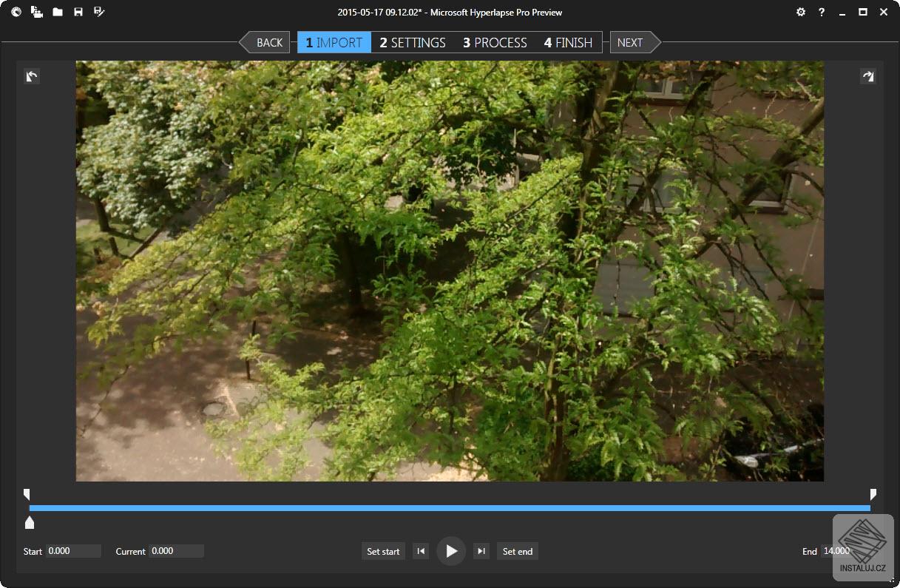Open project using the folder icon
This screenshot has height=588, width=900.
pyautogui.click(x=58, y=12)
